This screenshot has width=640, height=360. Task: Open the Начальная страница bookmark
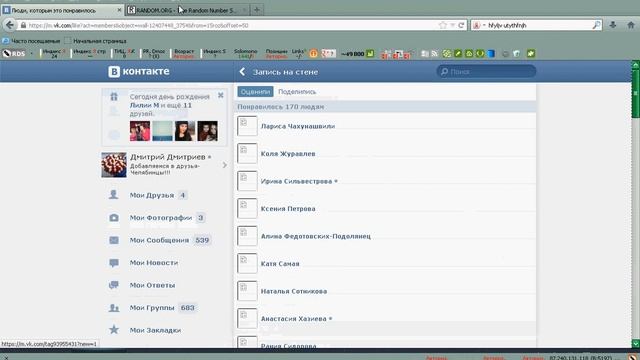pyautogui.click(x=96, y=41)
